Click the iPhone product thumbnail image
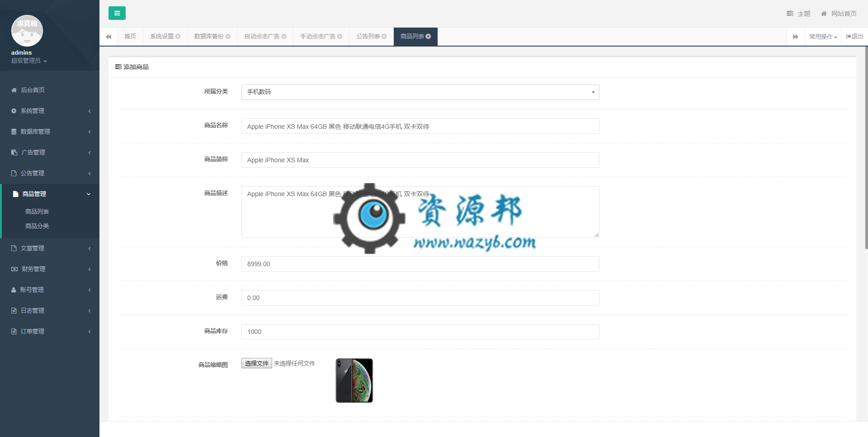The width and height of the screenshot is (868, 437). point(354,381)
